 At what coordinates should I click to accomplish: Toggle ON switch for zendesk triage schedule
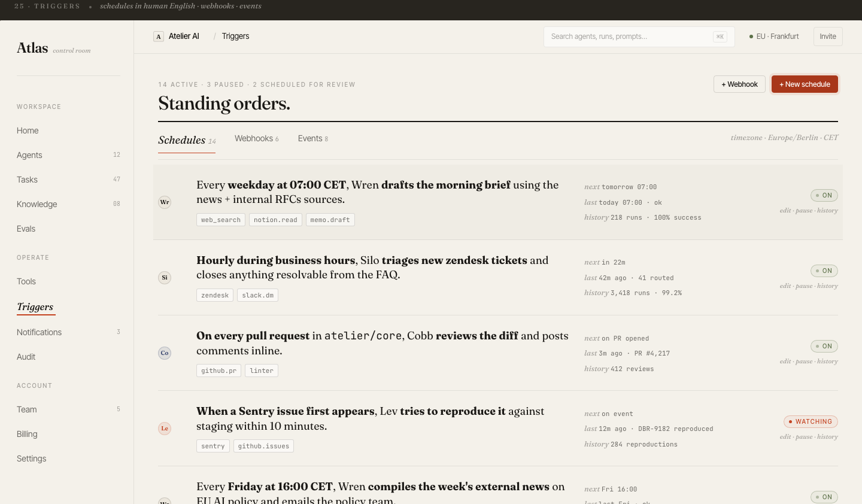(824, 271)
